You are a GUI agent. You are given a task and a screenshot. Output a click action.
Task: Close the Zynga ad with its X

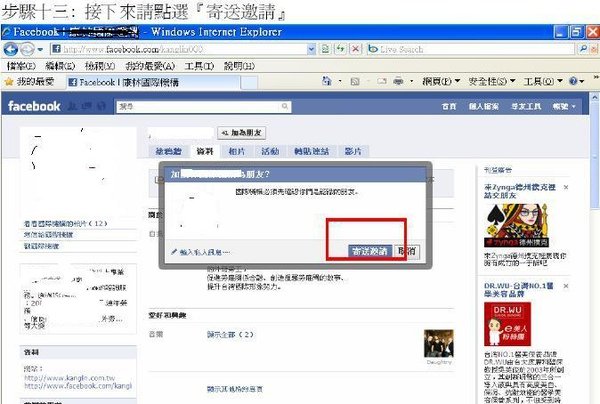point(566,187)
